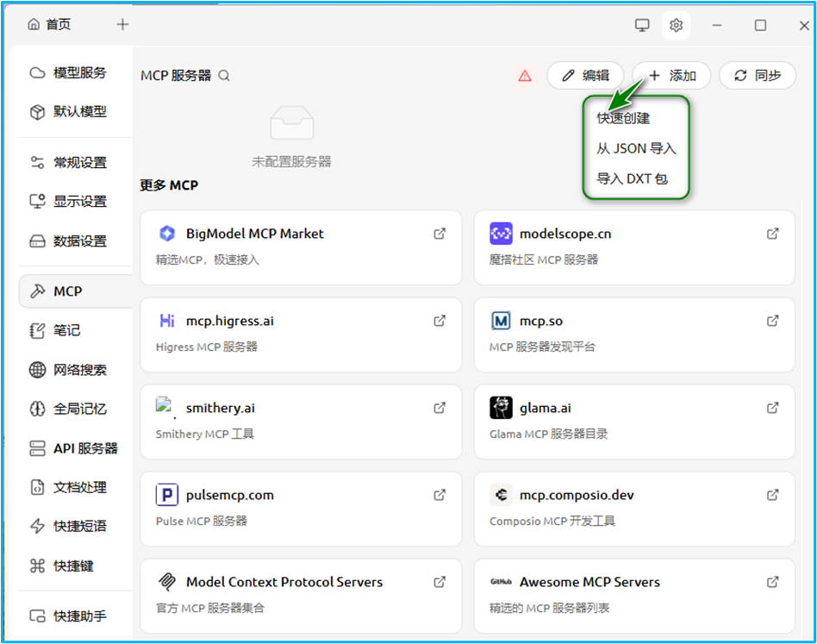Click the 精选的 MCP 服务器列表 description
The height and width of the screenshot is (644, 817).
coord(549,608)
